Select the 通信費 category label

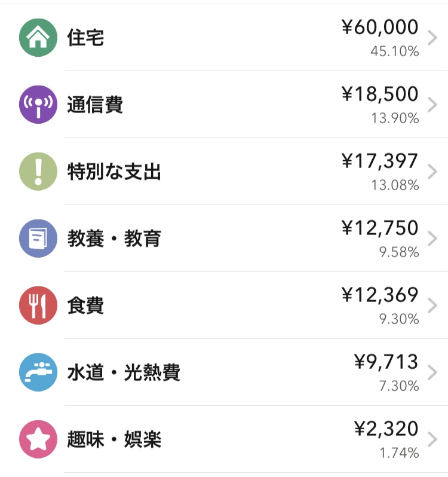click(95, 105)
